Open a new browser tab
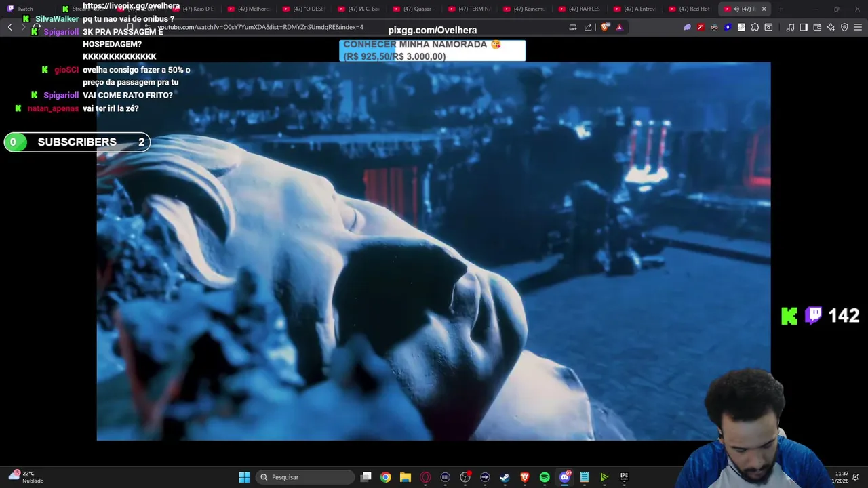Viewport: 868px width, 488px height. (781, 9)
